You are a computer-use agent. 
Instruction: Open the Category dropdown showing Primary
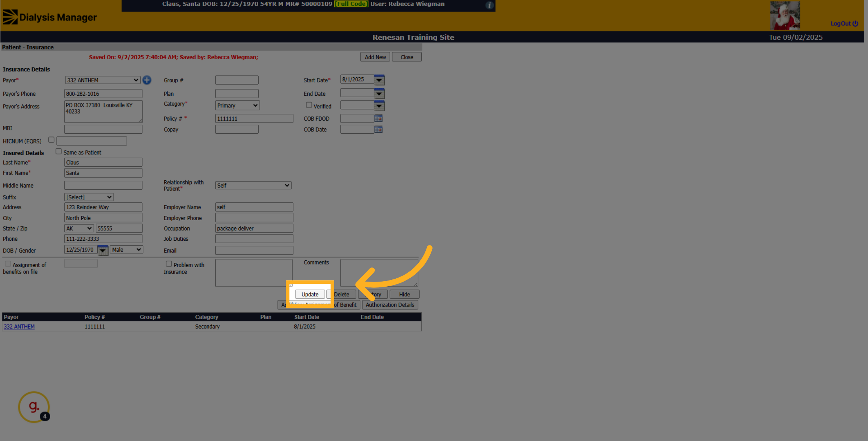[x=237, y=106]
